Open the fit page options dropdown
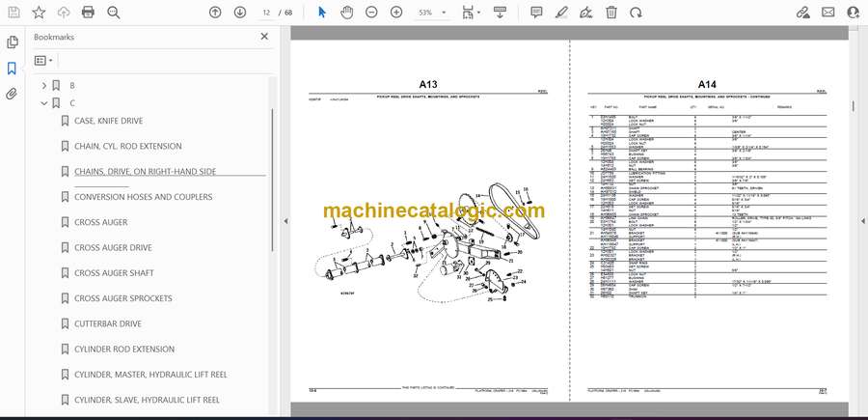This screenshot has height=420, width=868. click(471, 13)
